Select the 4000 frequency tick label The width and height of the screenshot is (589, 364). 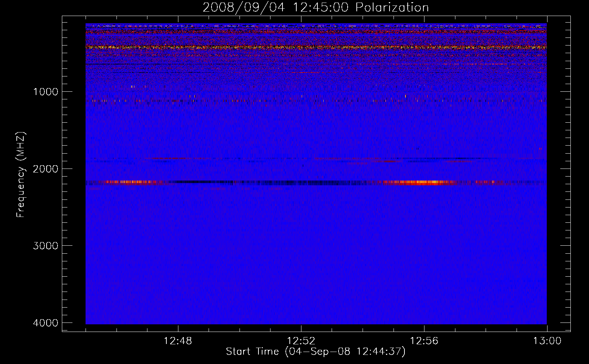point(46,323)
